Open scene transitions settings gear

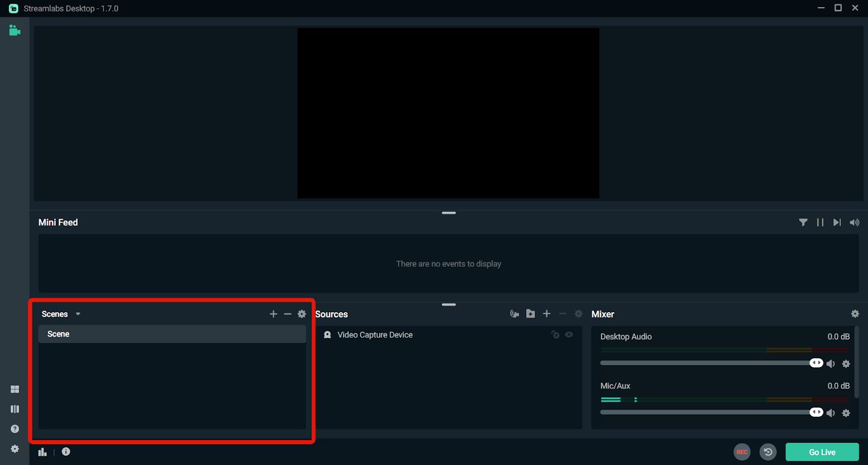coord(302,314)
